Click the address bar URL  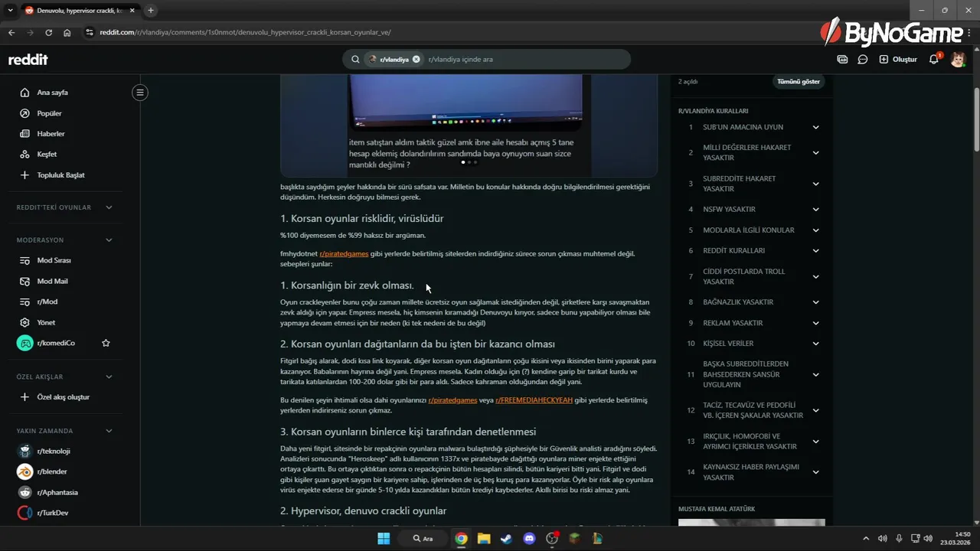(245, 32)
